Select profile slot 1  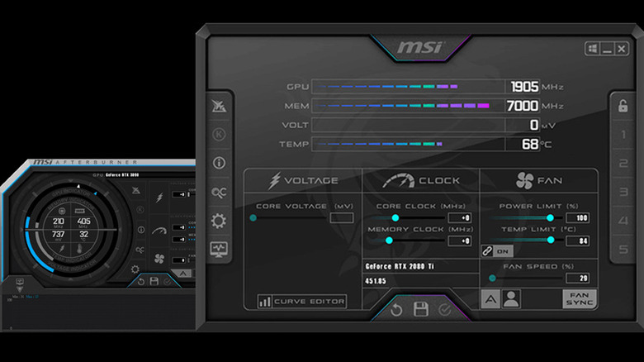[x=623, y=135]
